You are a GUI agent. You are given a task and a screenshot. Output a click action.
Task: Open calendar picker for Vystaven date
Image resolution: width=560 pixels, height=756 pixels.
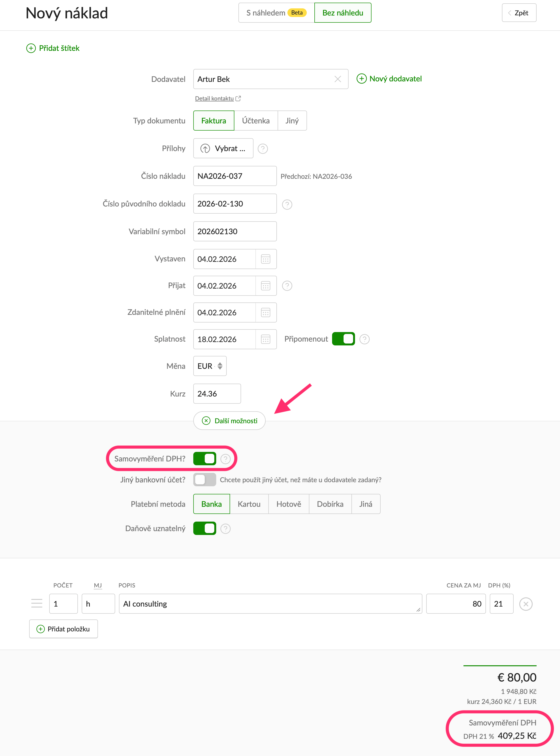click(x=266, y=259)
